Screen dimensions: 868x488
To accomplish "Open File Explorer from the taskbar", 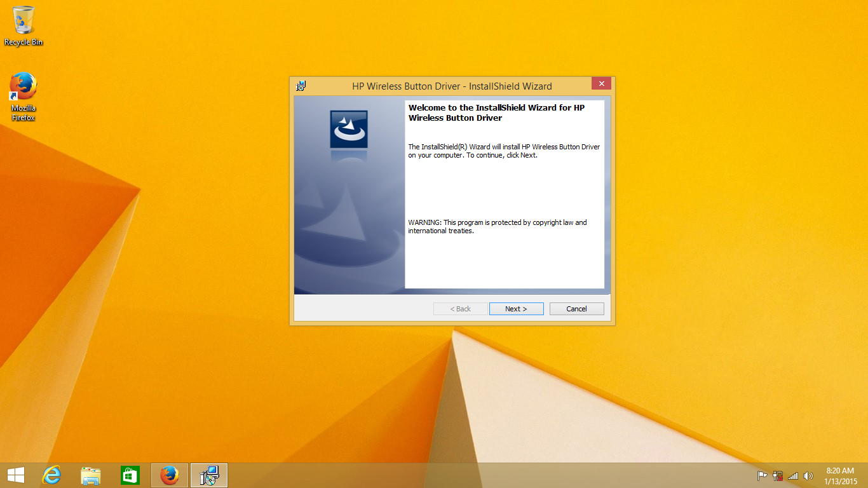I will pos(91,475).
